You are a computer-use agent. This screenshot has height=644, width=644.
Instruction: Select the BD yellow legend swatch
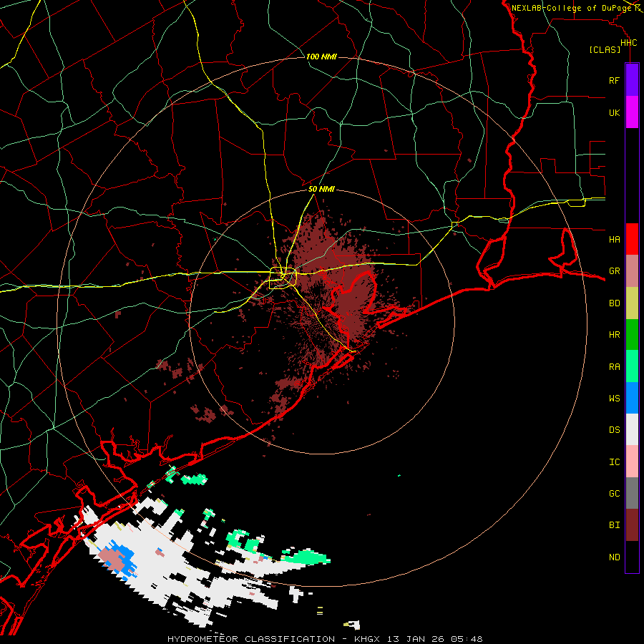click(x=632, y=303)
